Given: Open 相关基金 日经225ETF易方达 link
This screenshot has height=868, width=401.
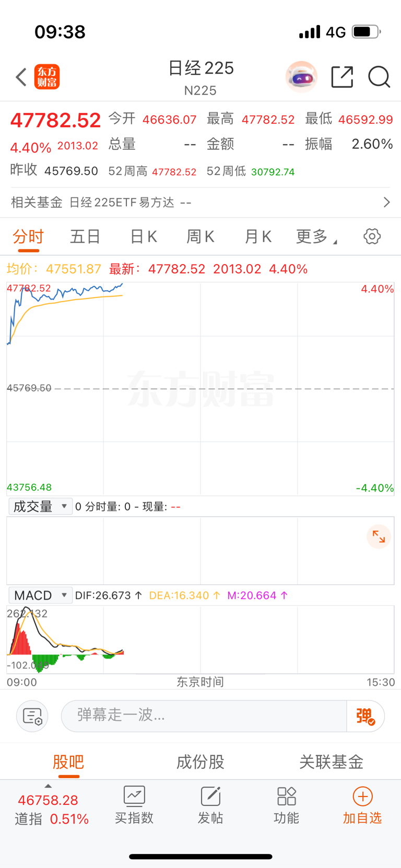Looking at the screenshot, I should pyautogui.click(x=200, y=202).
